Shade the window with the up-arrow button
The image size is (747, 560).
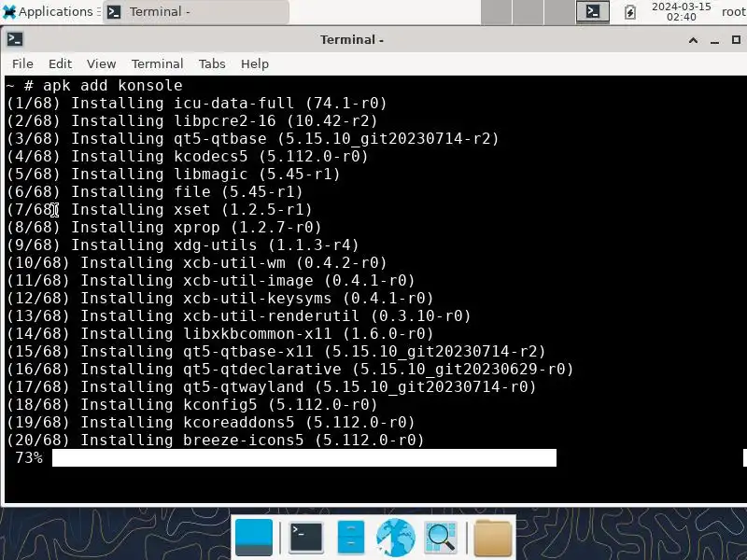click(693, 40)
